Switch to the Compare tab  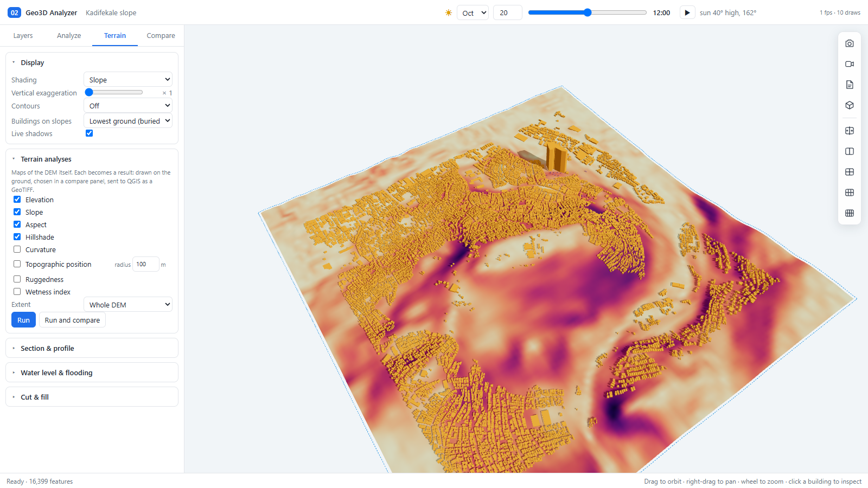(161, 35)
